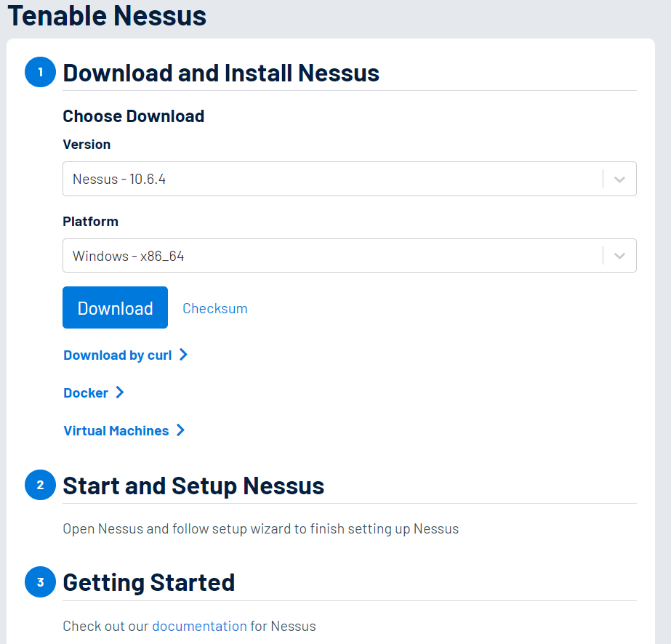Click the step 3 number circle icon
The image size is (671, 644).
coord(40,582)
